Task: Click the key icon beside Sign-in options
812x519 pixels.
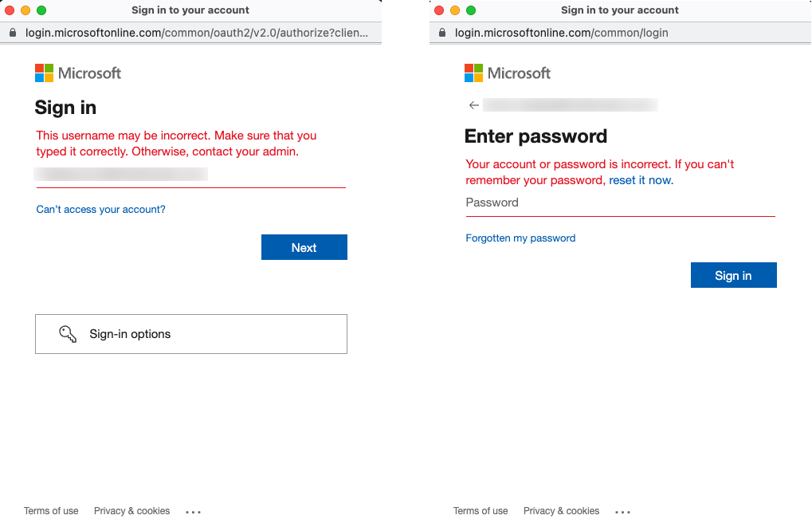Action: click(68, 333)
